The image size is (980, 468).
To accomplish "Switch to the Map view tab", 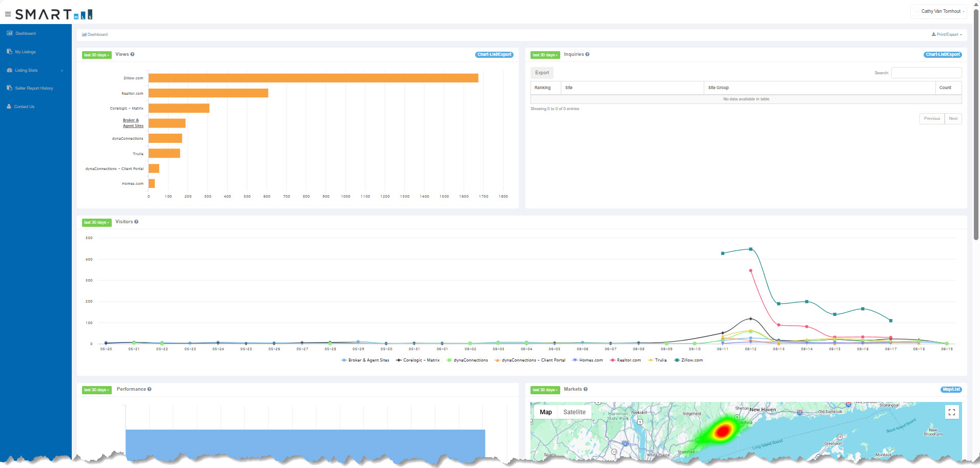I will pyautogui.click(x=545, y=412).
